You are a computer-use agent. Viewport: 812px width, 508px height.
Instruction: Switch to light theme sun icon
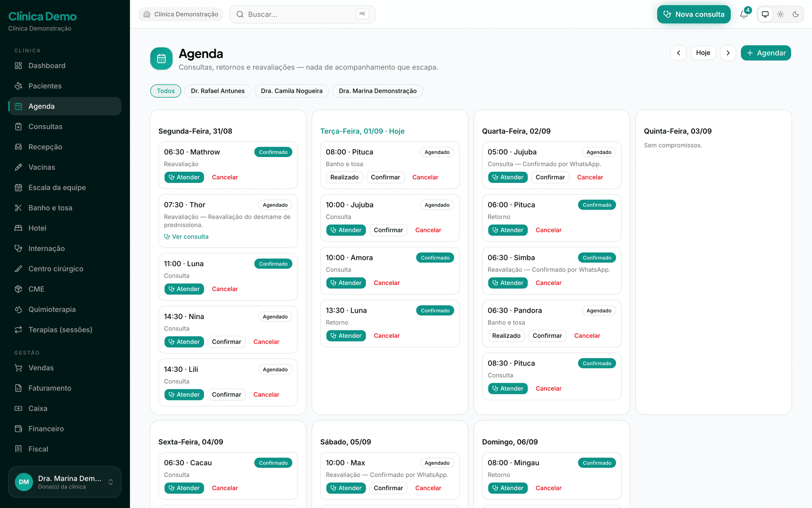click(780, 14)
